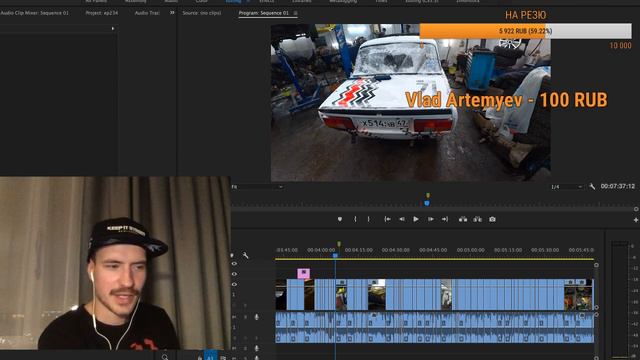640x360 pixels.
Task: Enable voice-over record on first audio track
Action: tap(256, 317)
